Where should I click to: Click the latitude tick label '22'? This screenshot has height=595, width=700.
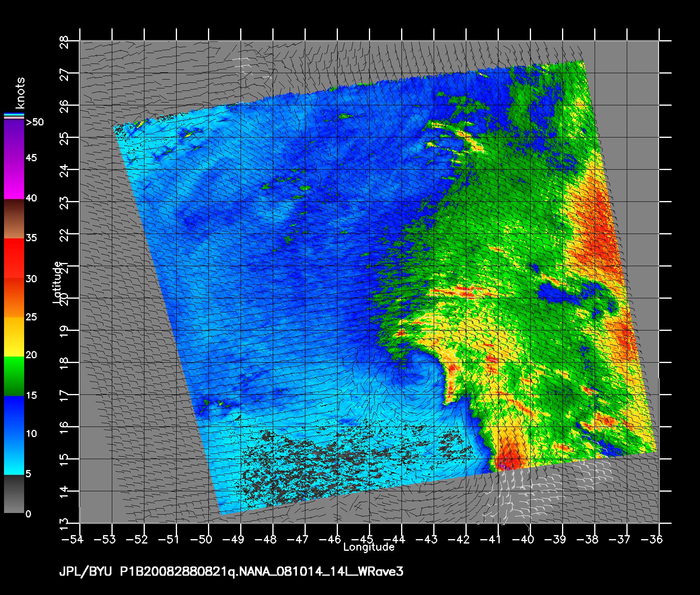(x=64, y=235)
